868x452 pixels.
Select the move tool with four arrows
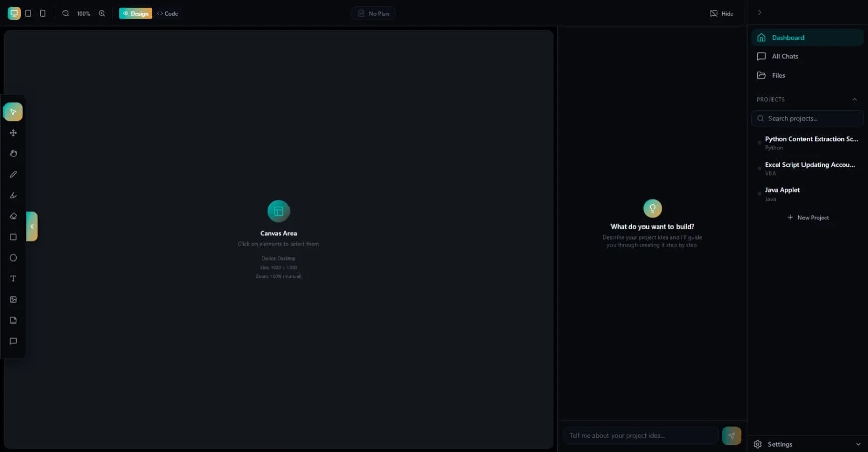13,133
